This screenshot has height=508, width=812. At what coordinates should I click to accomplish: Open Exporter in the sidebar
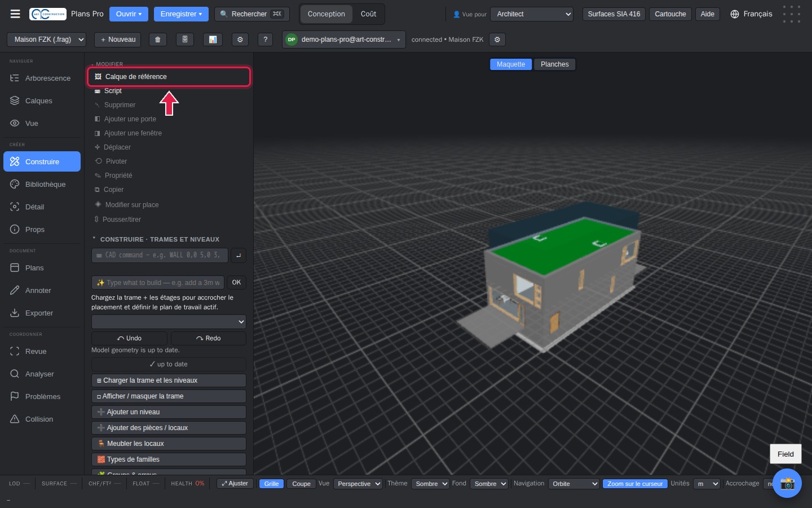click(42, 313)
